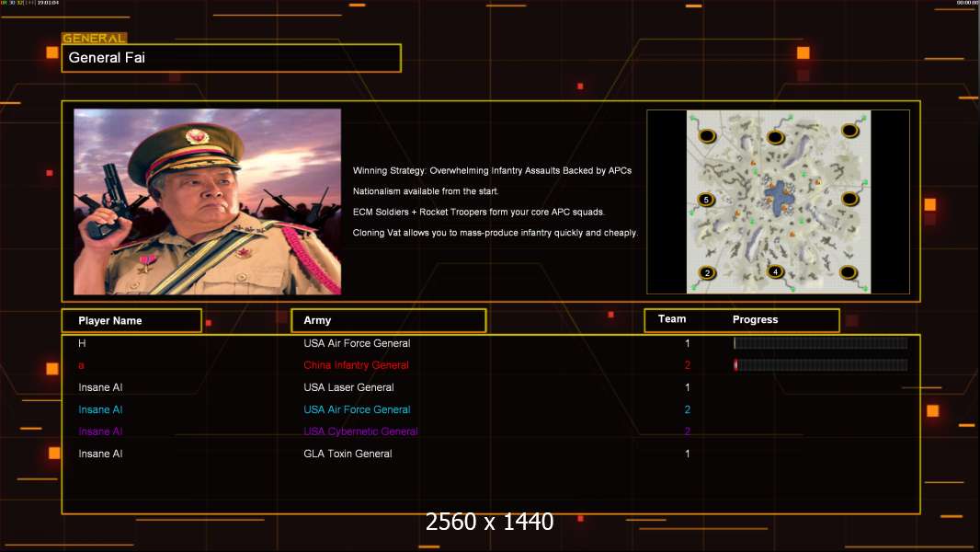Click red player a's loading progress bar
Viewport: 980px width, 552px height.
coord(821,365)
